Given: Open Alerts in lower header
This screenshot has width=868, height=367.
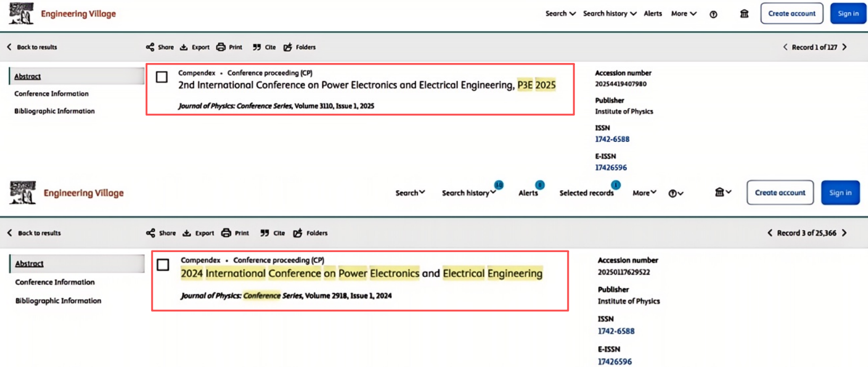Looking at the screenshot, I should click(528, 193).
